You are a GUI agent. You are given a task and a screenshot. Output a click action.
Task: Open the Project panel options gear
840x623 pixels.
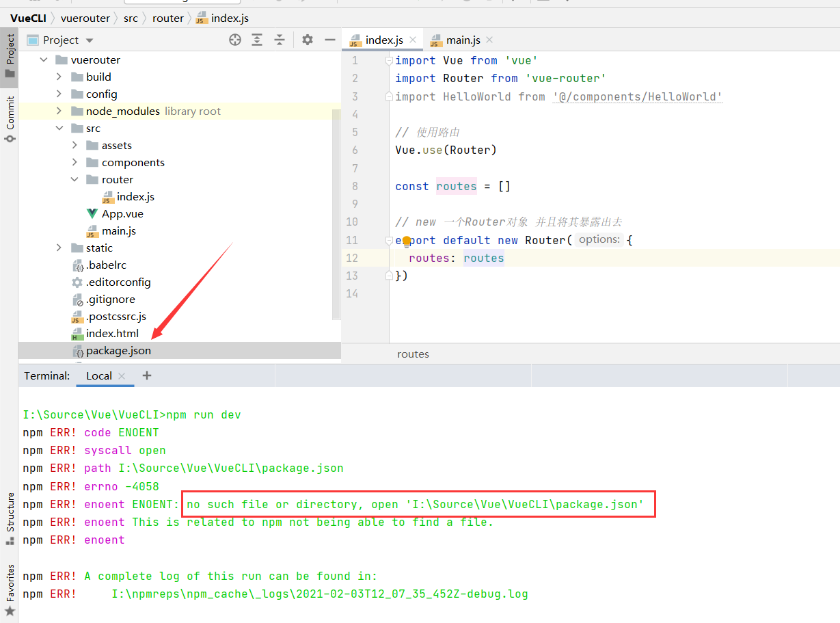(x=307, y=40)
